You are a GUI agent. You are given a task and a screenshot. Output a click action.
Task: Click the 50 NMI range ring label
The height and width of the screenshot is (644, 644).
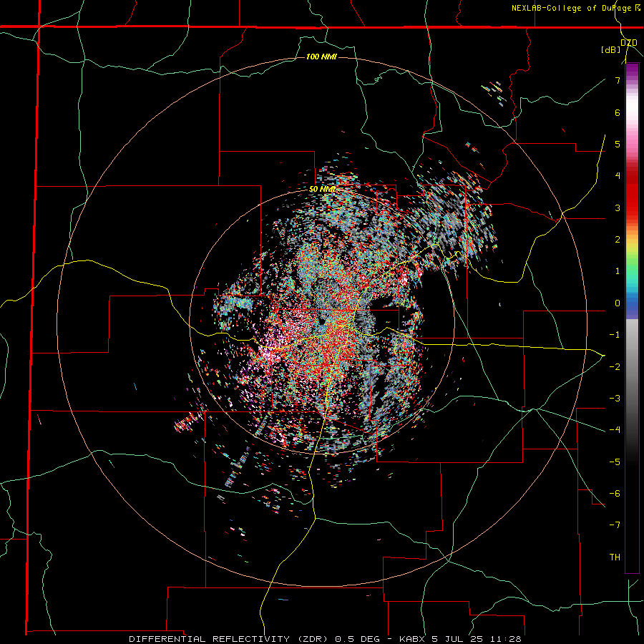click(x=322, y=190)
